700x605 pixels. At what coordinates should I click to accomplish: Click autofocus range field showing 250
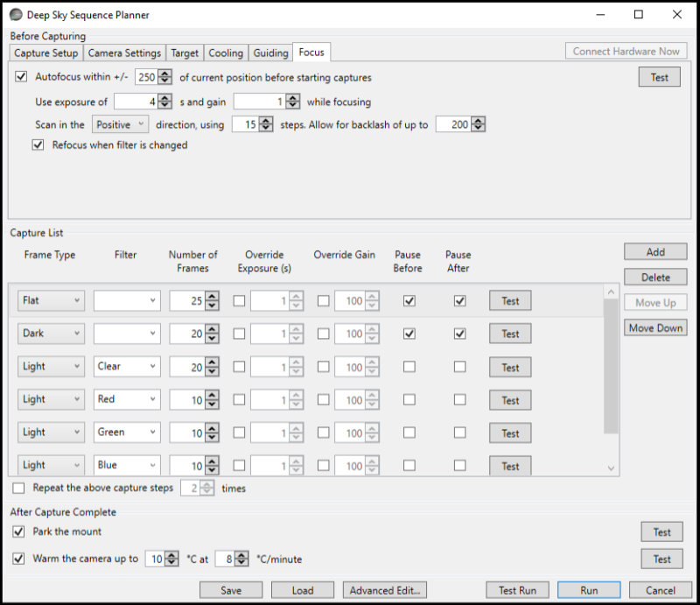[147, 77]
